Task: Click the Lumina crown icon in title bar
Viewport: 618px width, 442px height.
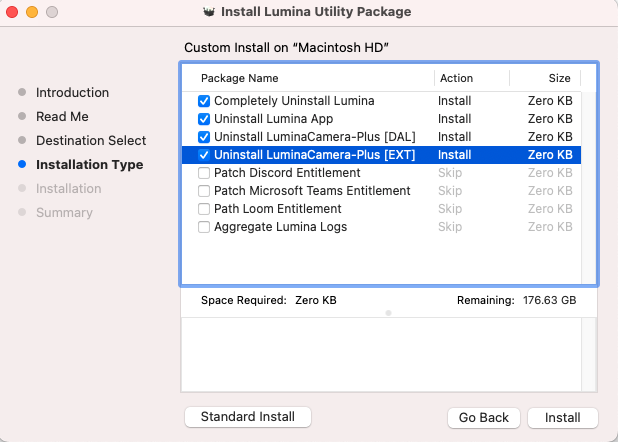Action: tap(209, 12)
